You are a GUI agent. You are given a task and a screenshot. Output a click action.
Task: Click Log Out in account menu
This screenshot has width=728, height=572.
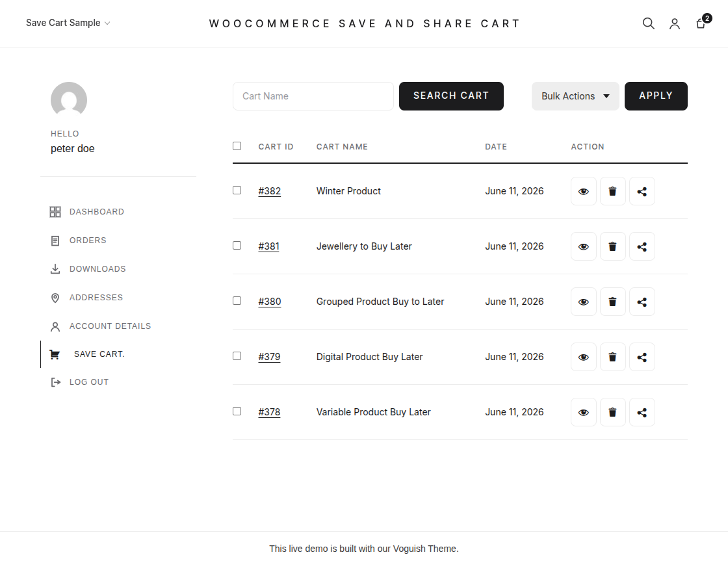coord(79,382)
